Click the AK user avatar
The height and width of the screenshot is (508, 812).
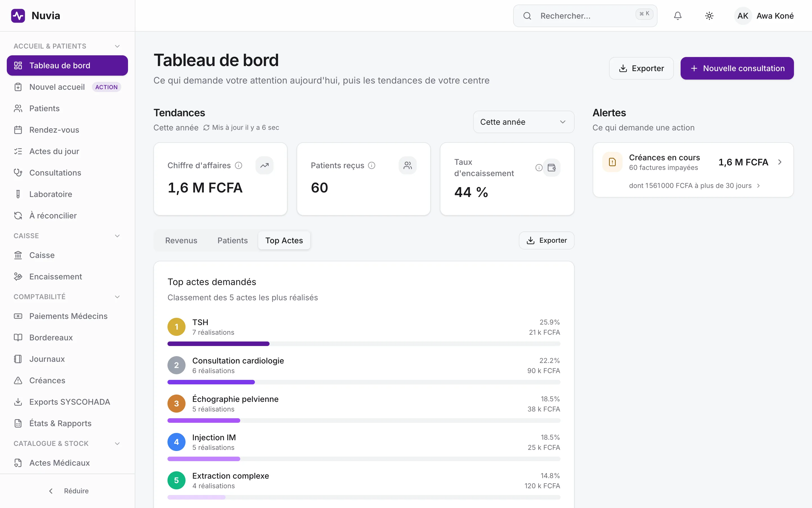(743, 16)
